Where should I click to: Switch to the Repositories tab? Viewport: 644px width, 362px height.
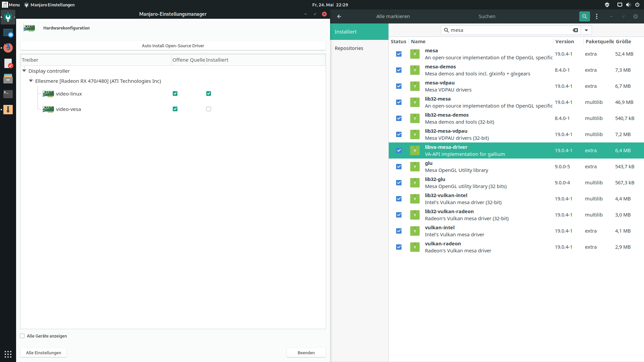pyautogui.click(x=349, y=48)
